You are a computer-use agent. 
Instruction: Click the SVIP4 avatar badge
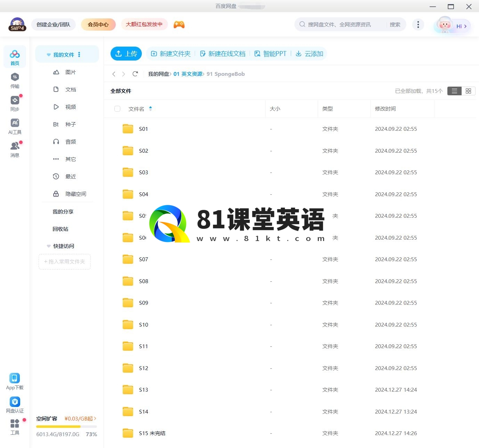[x=17, y=24]
